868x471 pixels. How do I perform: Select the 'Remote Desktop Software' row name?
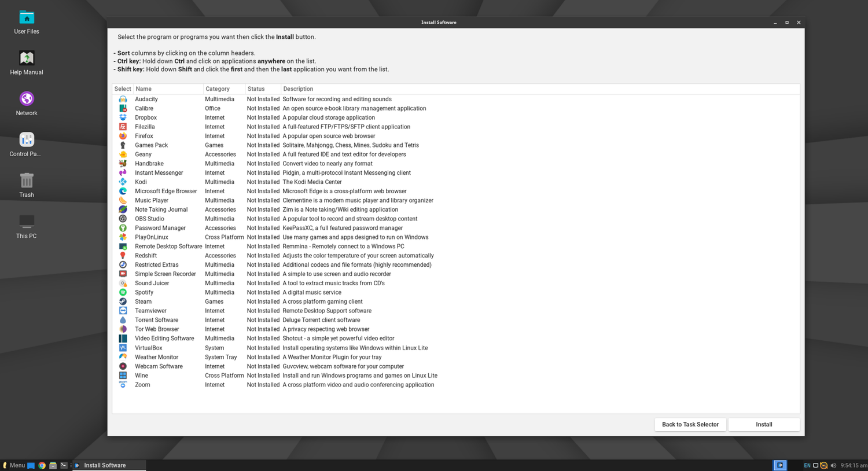click(x=168, y=246)
